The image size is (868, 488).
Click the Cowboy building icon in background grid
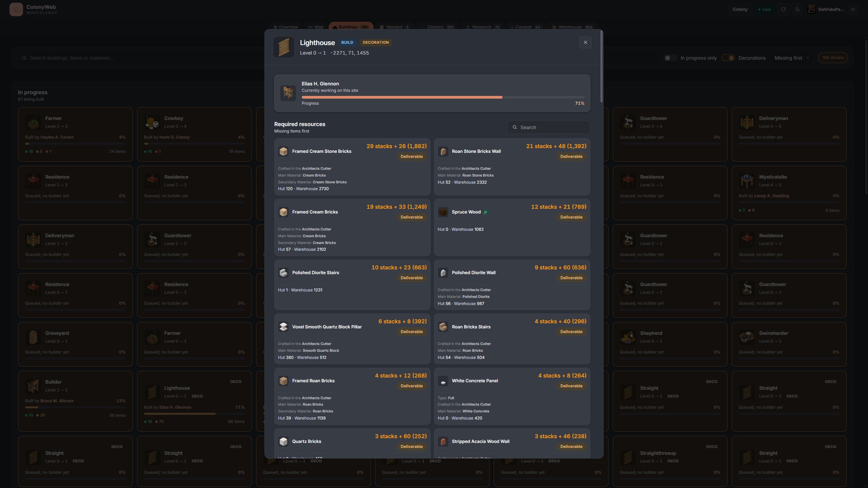point(152,122)
